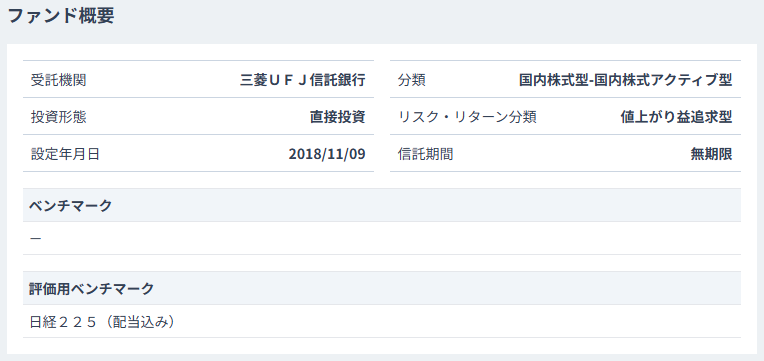Screen dimensions: 764x361
Task: Select the 分類 label
Action: [412, 80]
